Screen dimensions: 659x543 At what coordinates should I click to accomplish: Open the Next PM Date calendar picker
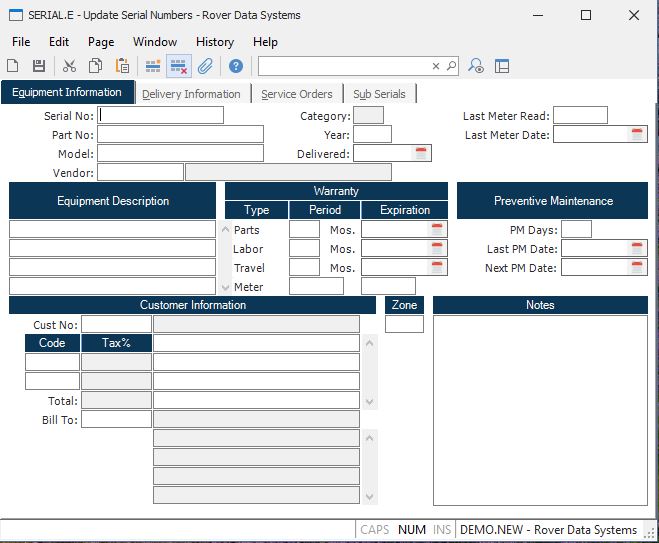tap(637, 268)
